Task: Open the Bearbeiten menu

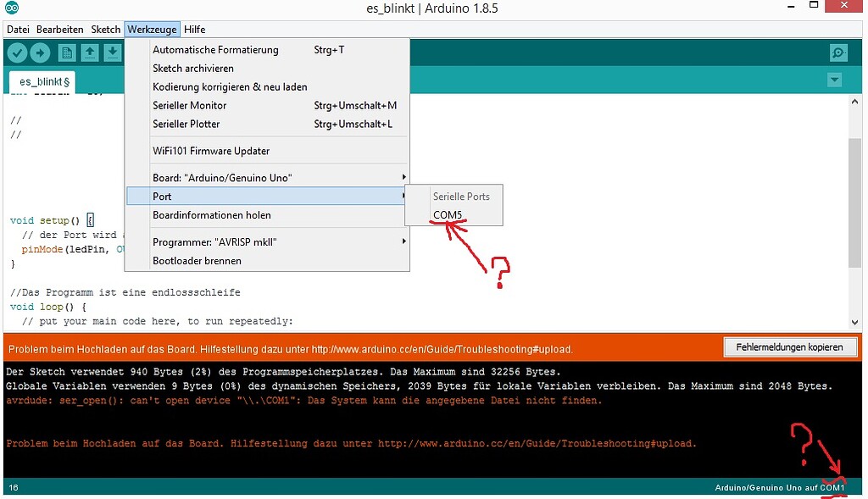Action: (x=60, y=30)
